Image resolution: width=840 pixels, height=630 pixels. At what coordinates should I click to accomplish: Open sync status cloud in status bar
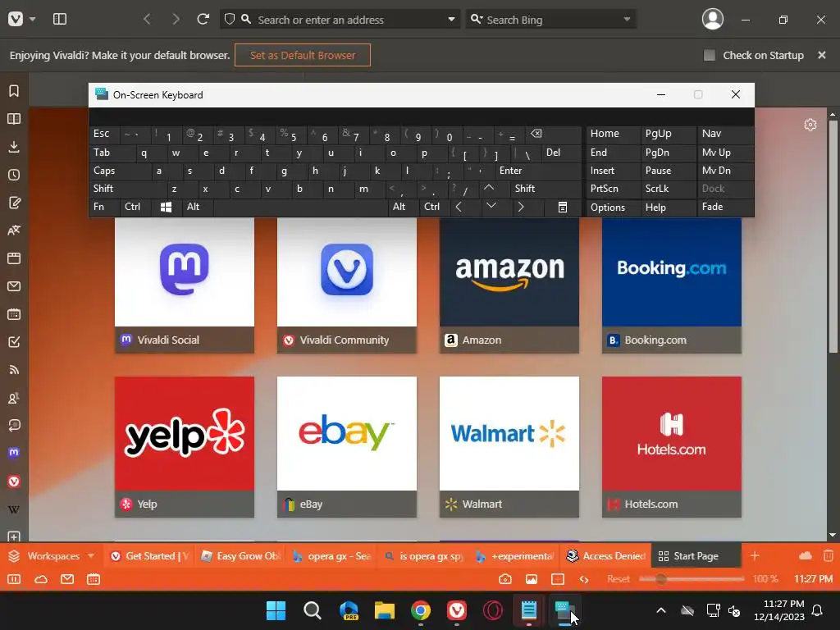(x=41, y=579)
